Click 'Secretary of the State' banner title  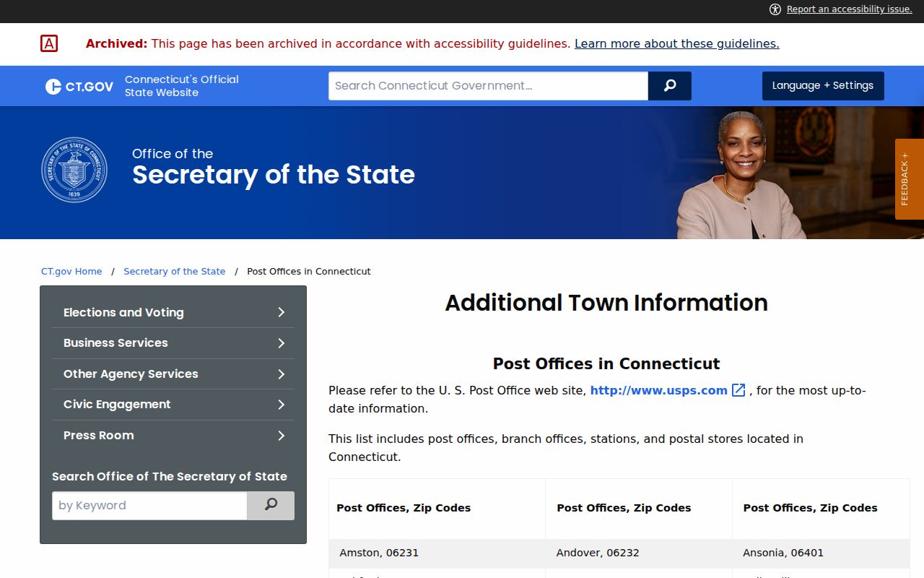pos(274,175)
